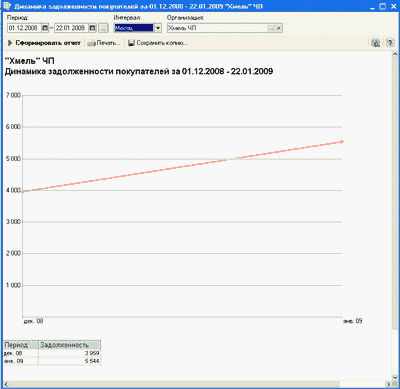This screenshot has height=389, width=400.
Task: Click report heading "Хмель" ЧП
Action: pyautogui.click(x=29, y=61)
